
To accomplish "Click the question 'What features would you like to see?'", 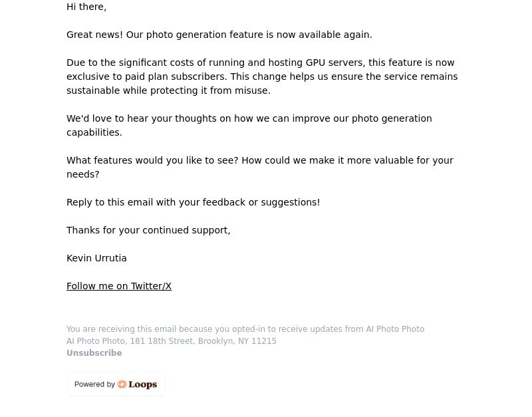I will point(152,160).
